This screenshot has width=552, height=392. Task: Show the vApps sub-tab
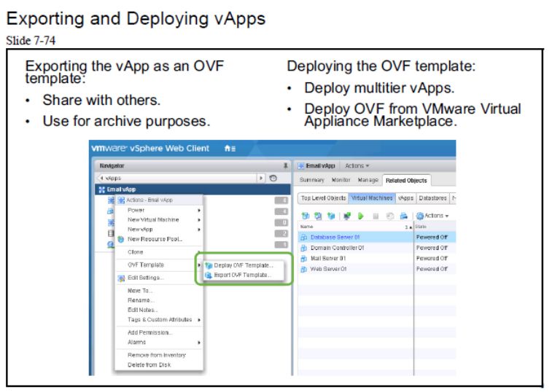[x=405, y=198]
